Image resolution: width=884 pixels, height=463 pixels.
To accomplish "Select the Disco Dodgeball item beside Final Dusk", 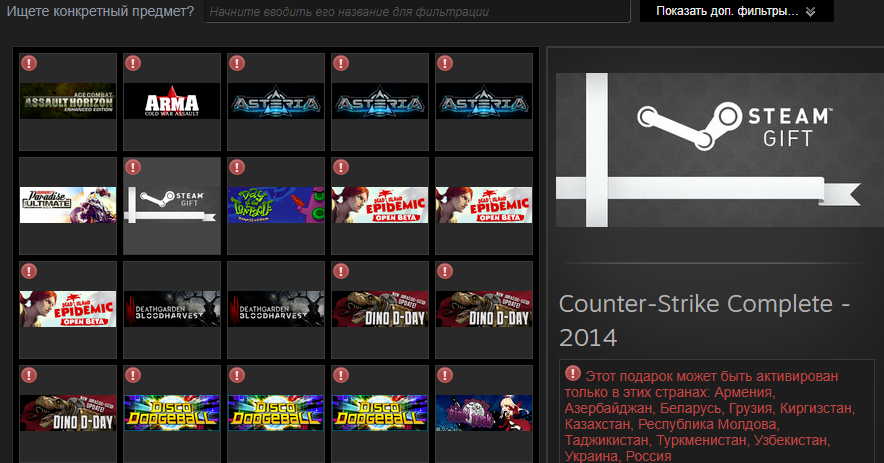I will [380, 414].
